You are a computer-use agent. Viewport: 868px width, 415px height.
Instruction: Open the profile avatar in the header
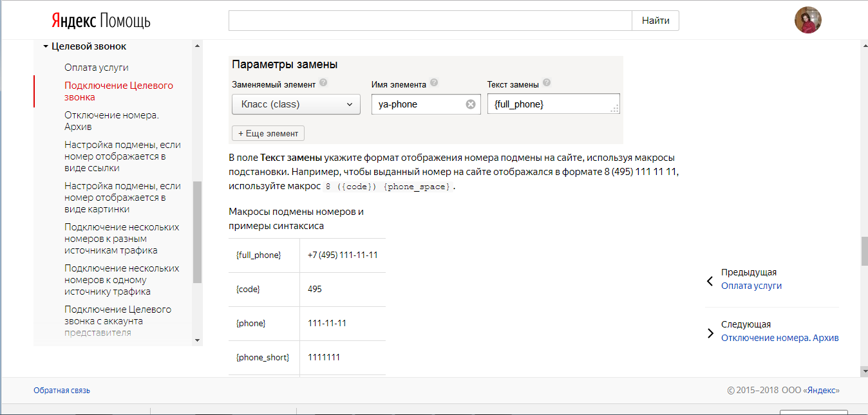tap(807, 20)
